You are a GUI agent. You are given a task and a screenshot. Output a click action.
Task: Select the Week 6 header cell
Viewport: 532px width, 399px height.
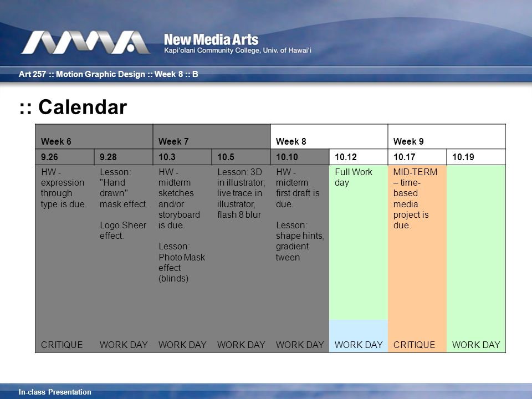94,136
